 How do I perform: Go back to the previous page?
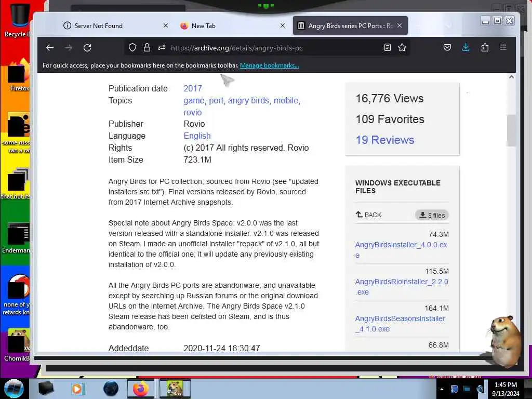coord(50,47)
